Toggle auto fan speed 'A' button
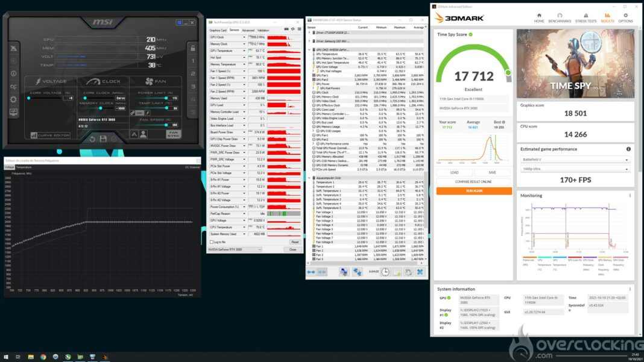 134,134
